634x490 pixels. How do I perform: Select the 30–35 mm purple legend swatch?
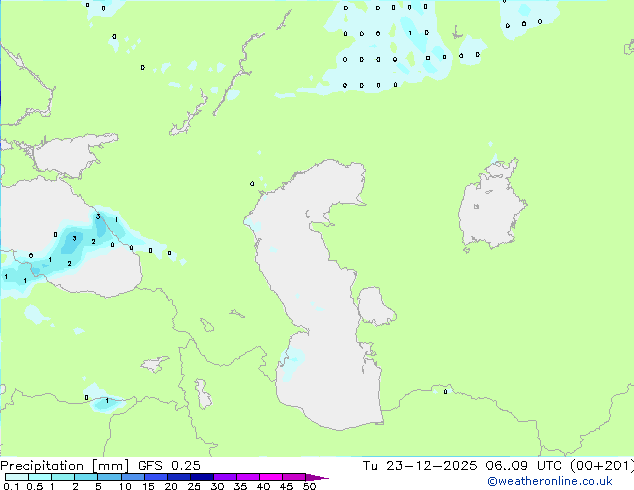(225, 477)
